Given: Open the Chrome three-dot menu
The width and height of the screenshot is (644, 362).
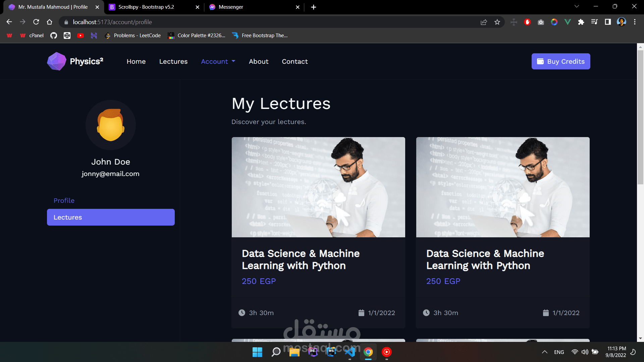Looking at the screenshot, I should pos(635,22).
